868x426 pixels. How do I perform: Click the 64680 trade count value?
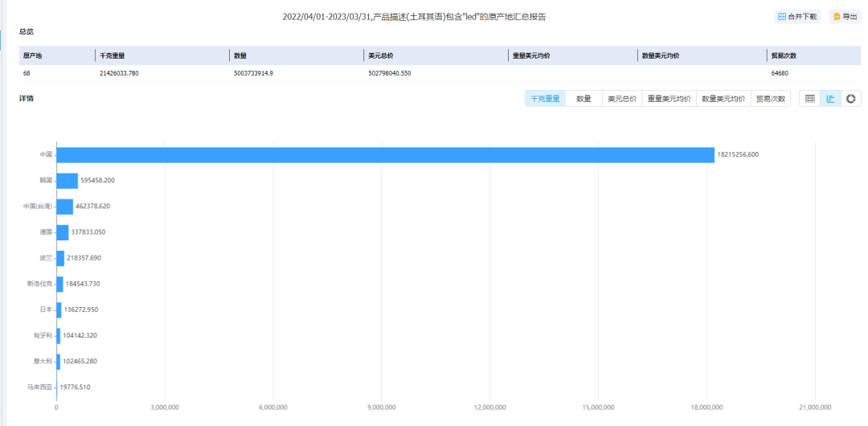coord(782,73)
